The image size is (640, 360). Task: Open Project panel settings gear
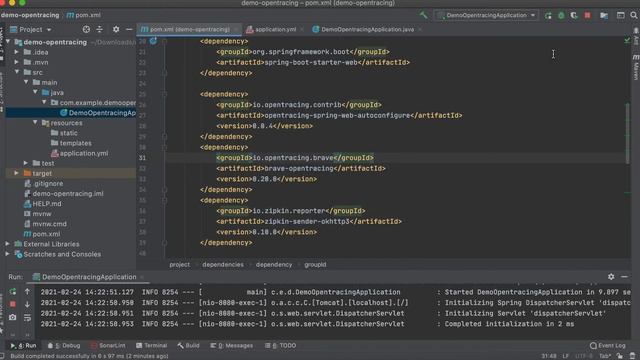[116, 29]
